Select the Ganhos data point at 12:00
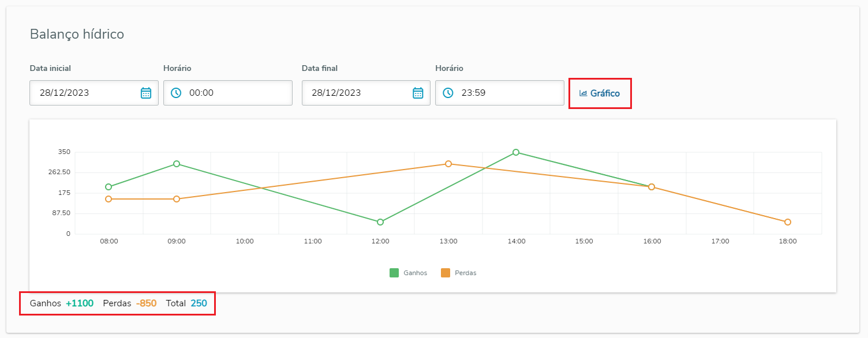Screen dimensions: 868x338 click(x=380, y=222)
